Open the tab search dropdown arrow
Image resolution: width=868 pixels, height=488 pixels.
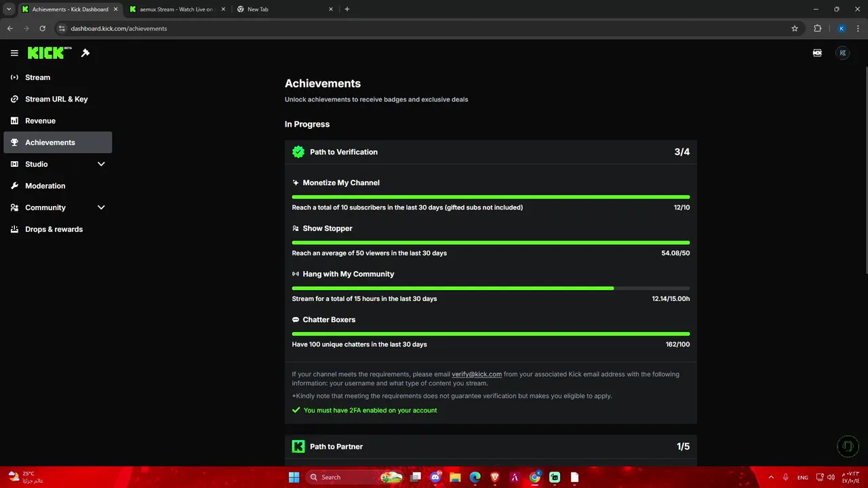[x=9, y=9]
